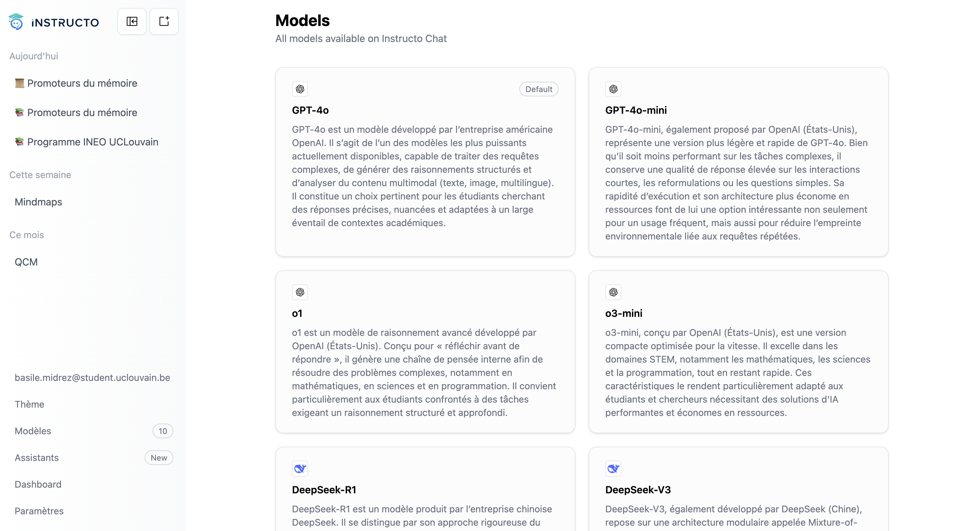980x531 pixels.
Task: Select the o1 model title
Action: coord(297,313)
